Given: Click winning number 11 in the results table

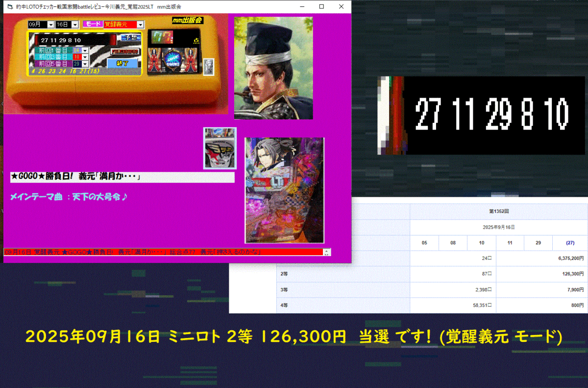Looking at the screenshot, I should coord(510,243).
